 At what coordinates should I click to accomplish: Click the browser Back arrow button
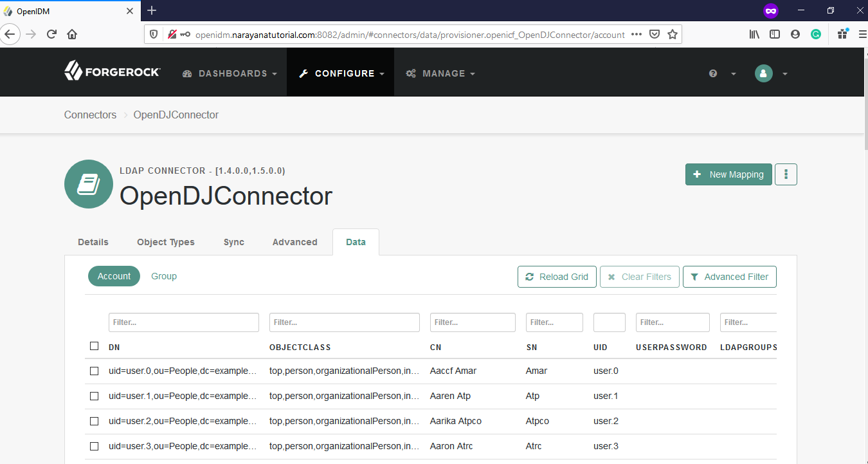[x=11, y=34]
